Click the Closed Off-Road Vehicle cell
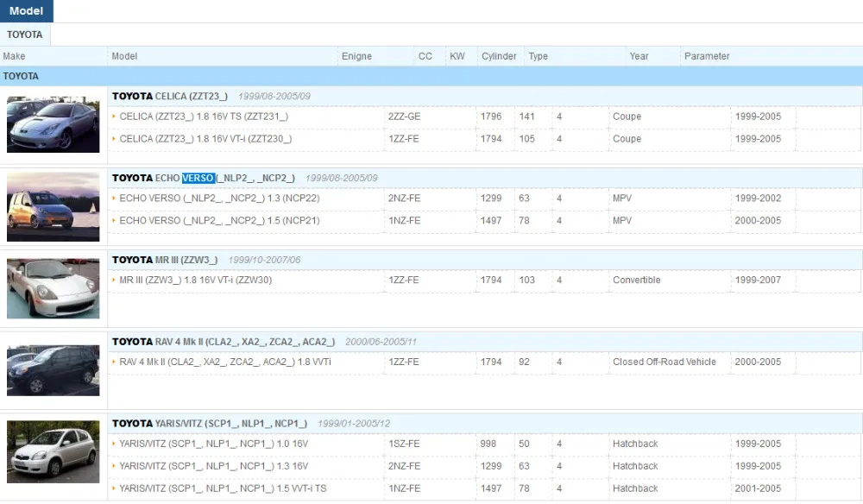This screenshot has height=504, width=863. point(665,362)
